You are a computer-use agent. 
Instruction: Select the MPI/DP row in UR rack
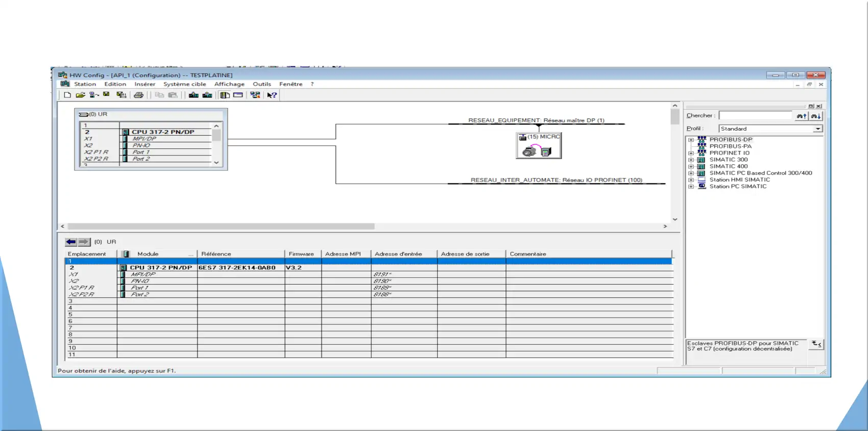[146, 139]
